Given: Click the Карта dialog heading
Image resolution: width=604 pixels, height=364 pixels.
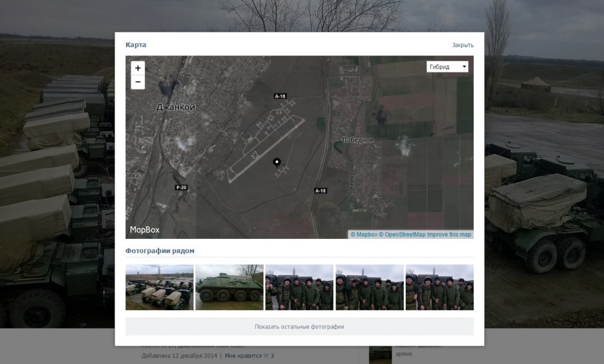Looking at the screenshot, I should pos(136,45).
